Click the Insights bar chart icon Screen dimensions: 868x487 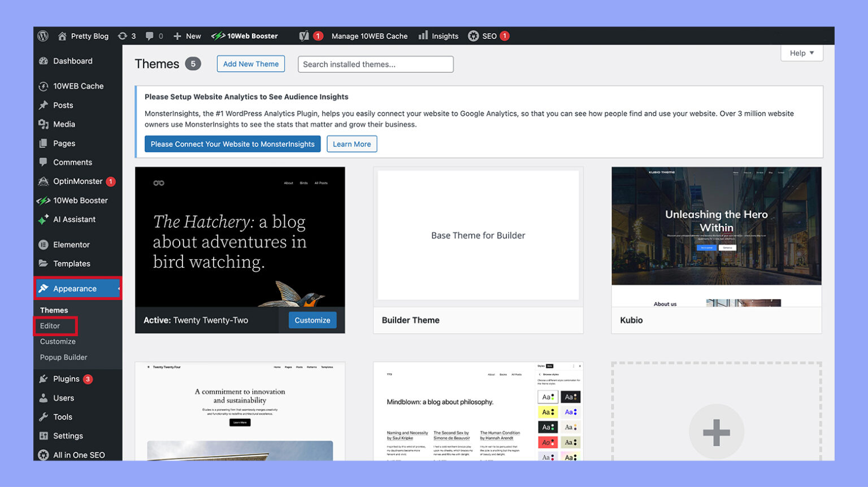(423, 36)
